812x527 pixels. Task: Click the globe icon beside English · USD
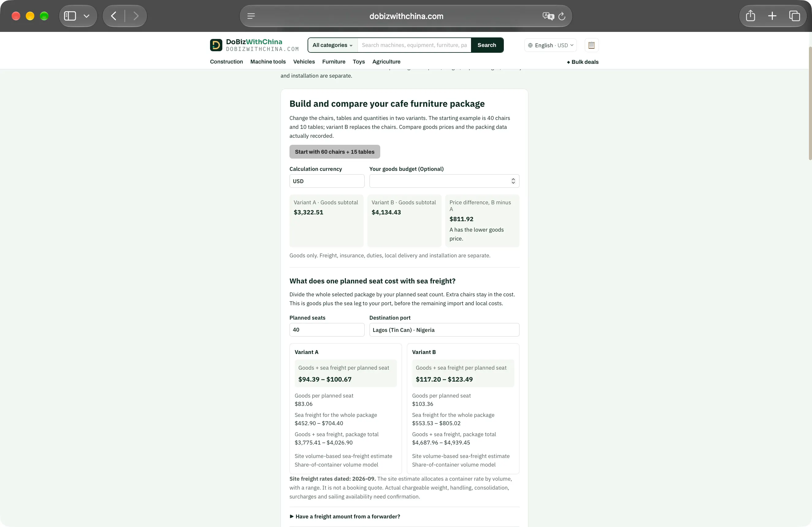pos(530,45)
